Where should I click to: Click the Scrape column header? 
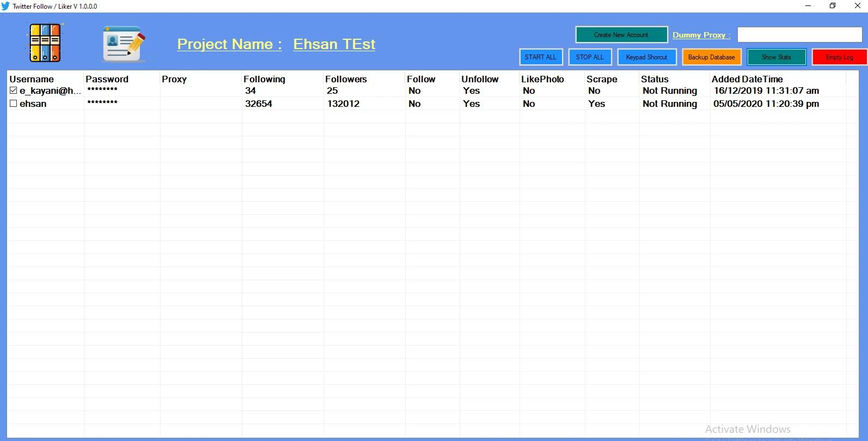(612, 79)
